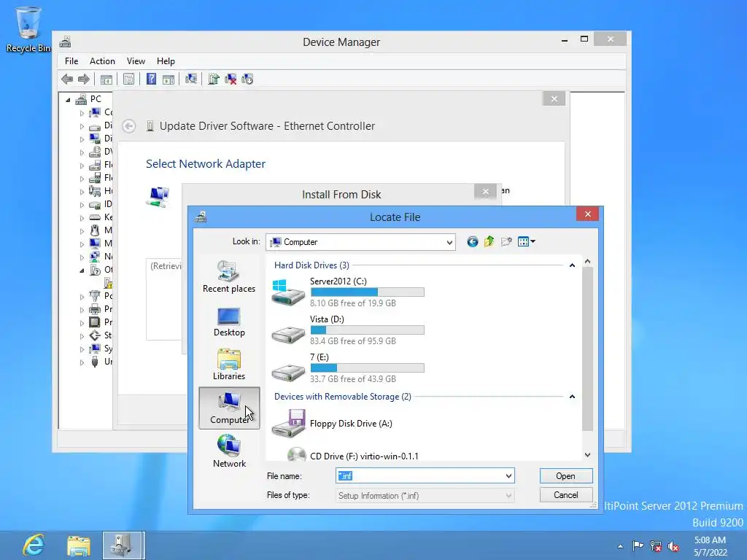Open the Help menu in Device Manager
747x560 pixels.
point(166,61)
